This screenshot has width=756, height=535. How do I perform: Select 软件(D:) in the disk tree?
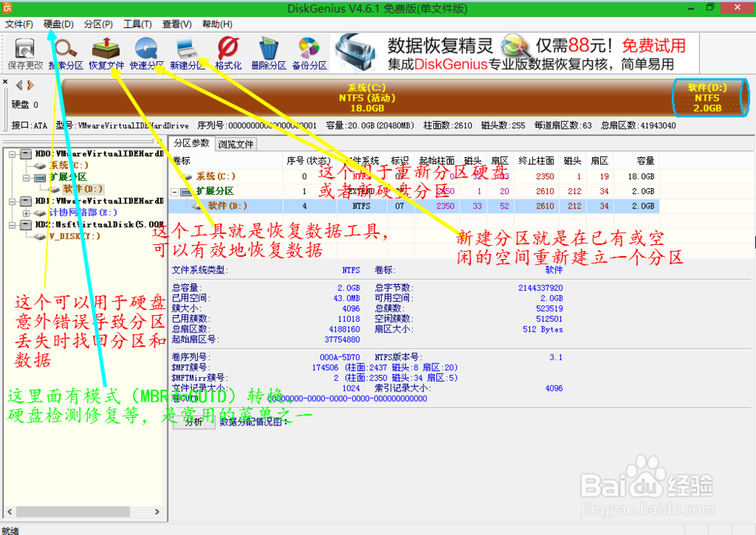click(x=82, y=189)
